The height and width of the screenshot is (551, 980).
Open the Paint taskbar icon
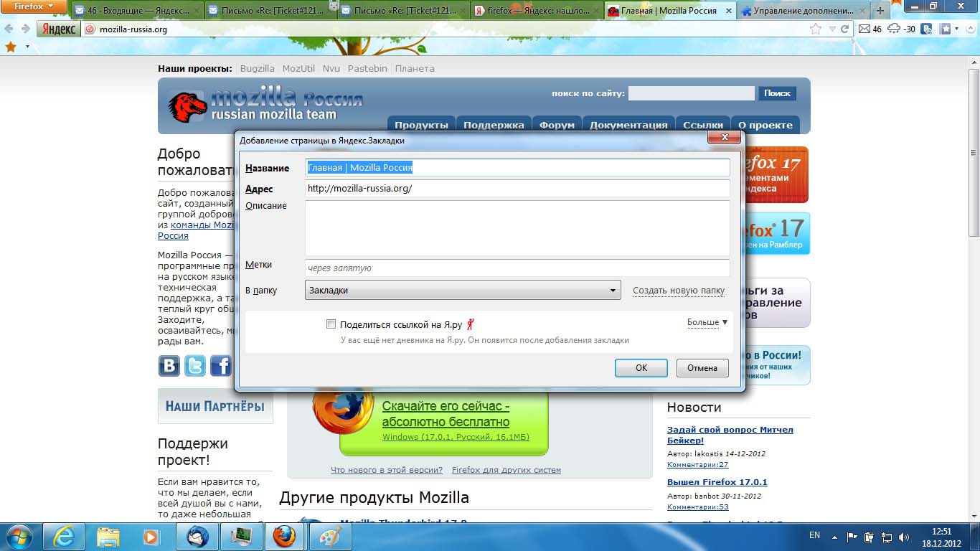point(331,536)
